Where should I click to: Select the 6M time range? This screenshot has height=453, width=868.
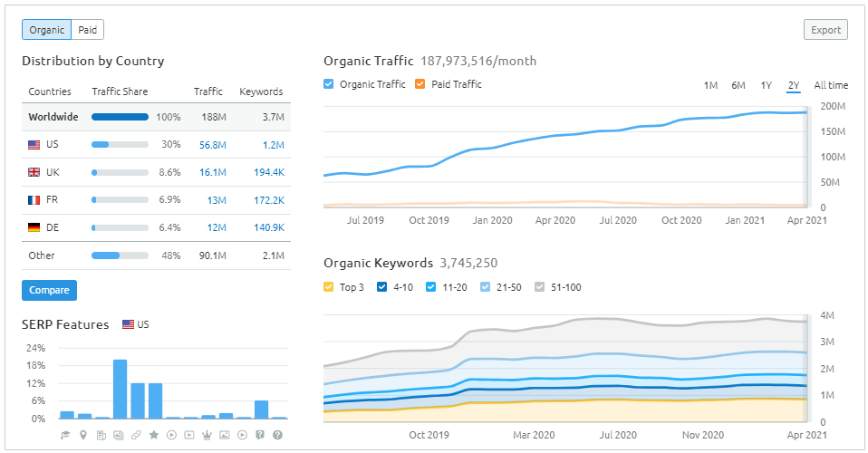point(738,85)
